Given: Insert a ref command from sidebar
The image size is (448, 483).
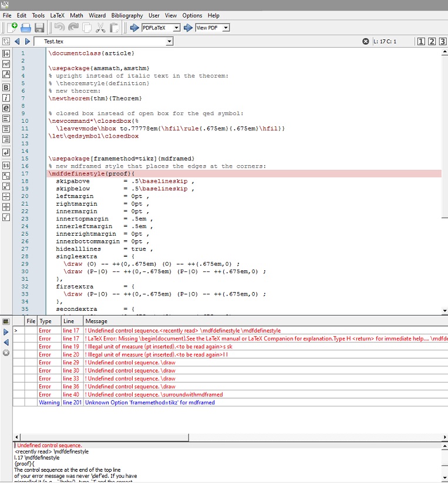Looking at the screenshot, I should (x=6, y=64).
